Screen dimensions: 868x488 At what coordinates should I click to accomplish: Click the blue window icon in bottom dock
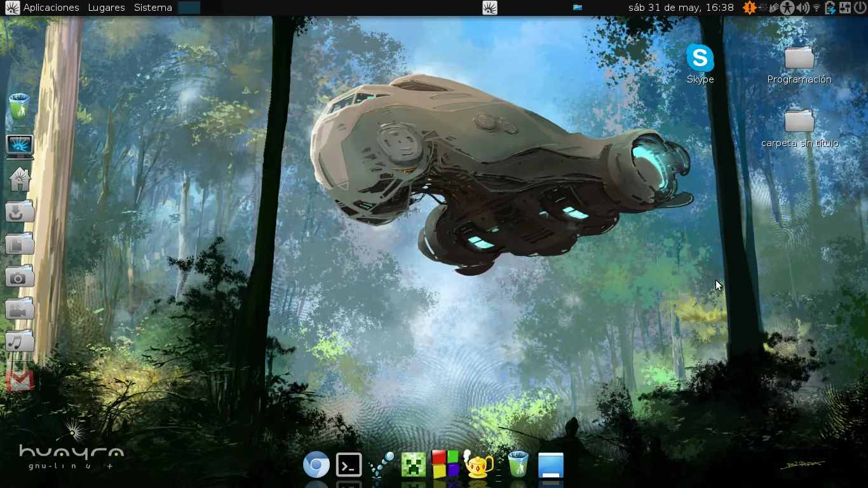coord(551,465)
